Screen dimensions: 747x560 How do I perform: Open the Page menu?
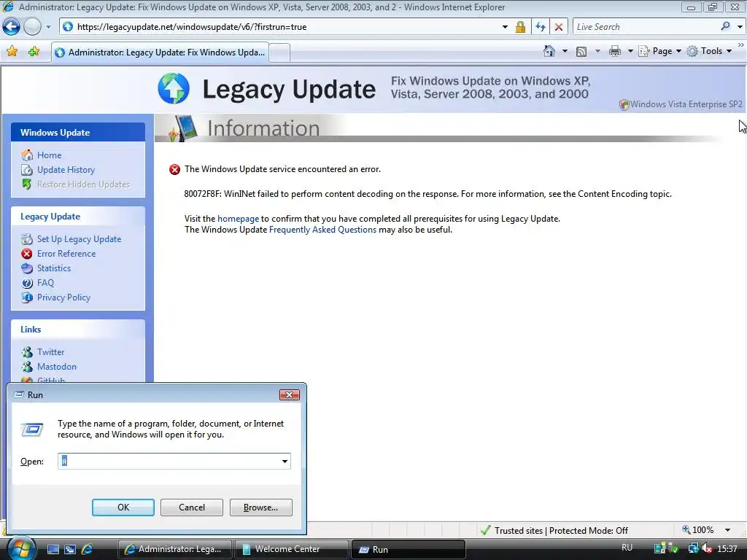pyautogui.click(x=659, y=51)
